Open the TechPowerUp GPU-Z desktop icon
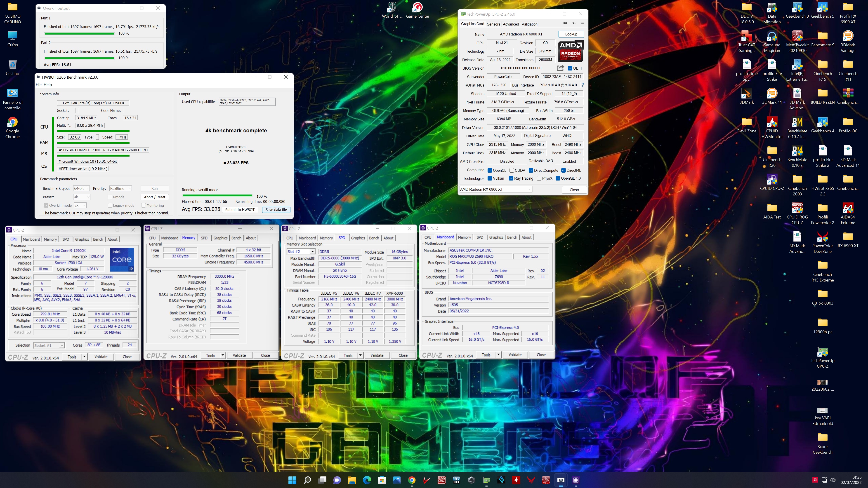Screen dimensions: 868x488 (x=822, y=357)
